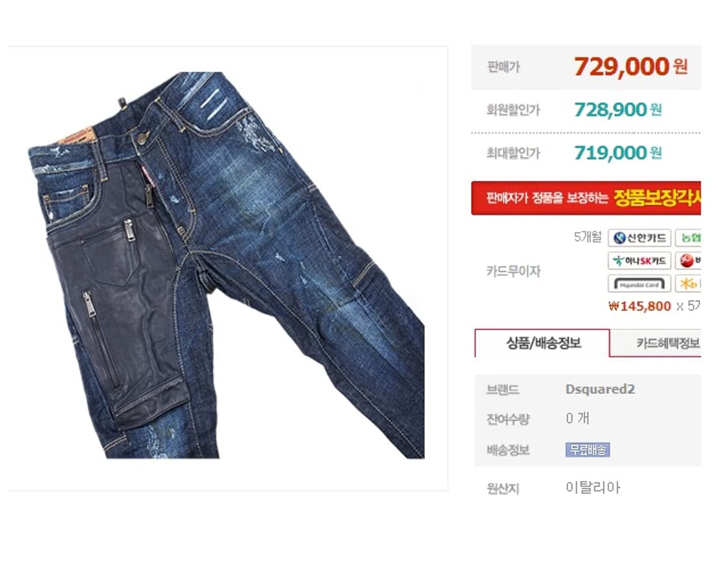Click the 하나SK카드 card icon
Screen dimensions: 728x582
point(639,261)
